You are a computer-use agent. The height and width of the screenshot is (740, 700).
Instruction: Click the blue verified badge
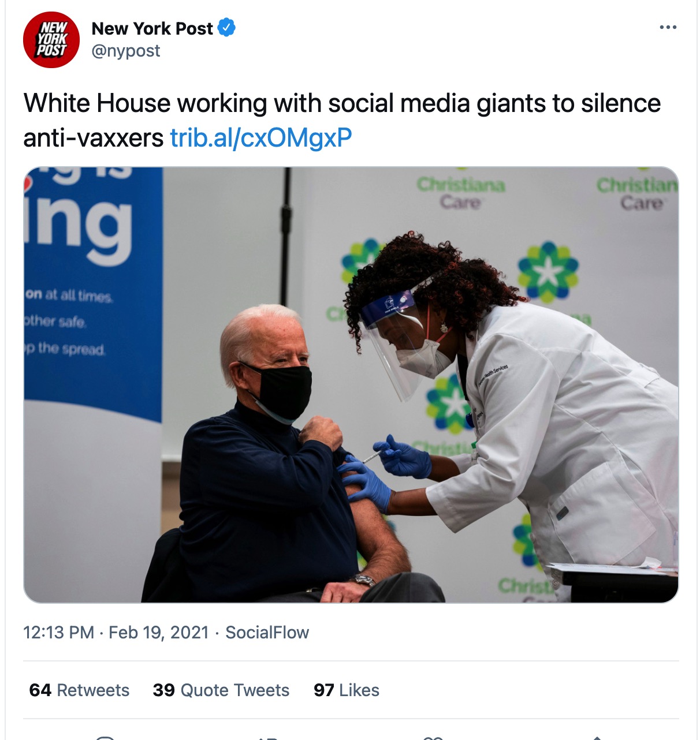226,28
